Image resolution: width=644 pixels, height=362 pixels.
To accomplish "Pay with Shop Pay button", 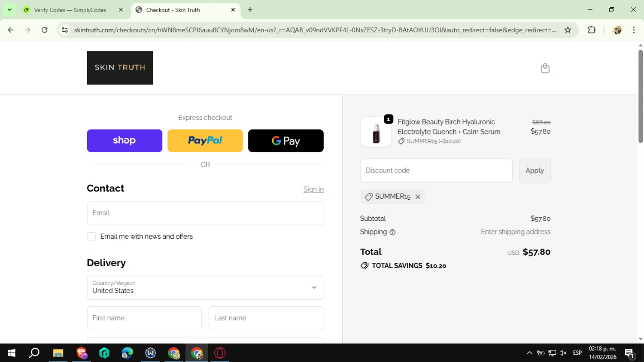I will tap(125, 141).
